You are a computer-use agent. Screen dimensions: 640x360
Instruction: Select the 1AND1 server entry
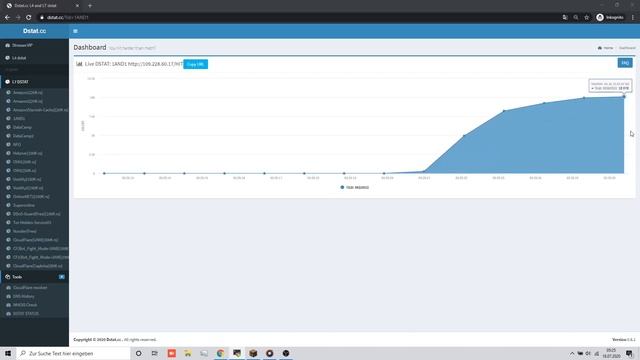(19, 118)
